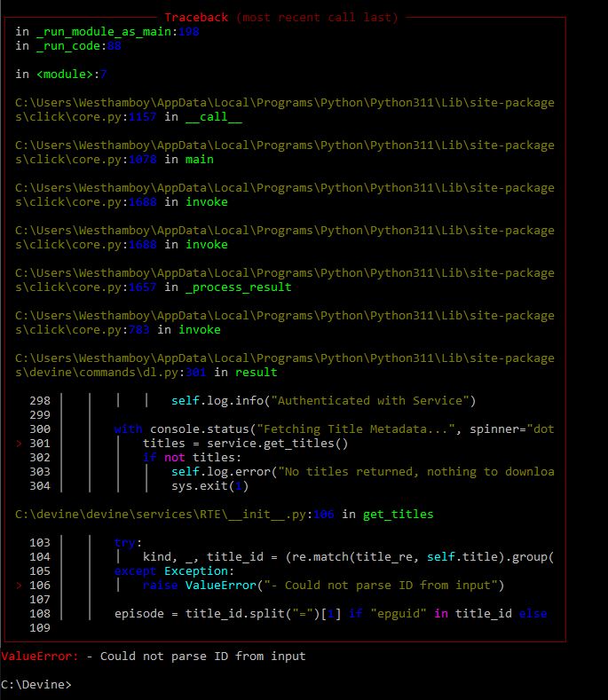Screen dimensions: 608x700
Task: Click dl.py line number 301 in path
Action: point(195,373)
